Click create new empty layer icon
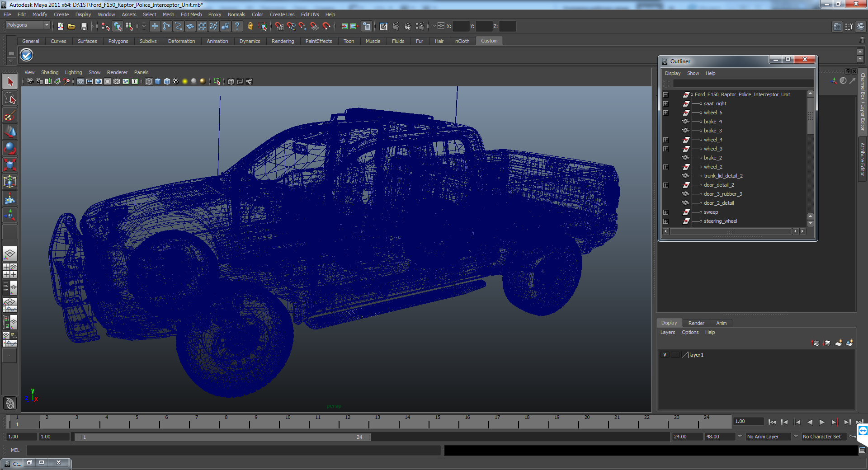 point(839,343)
